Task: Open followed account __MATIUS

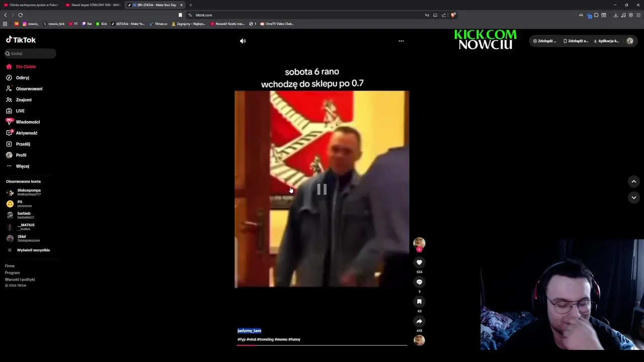Action: click(21, 227)
